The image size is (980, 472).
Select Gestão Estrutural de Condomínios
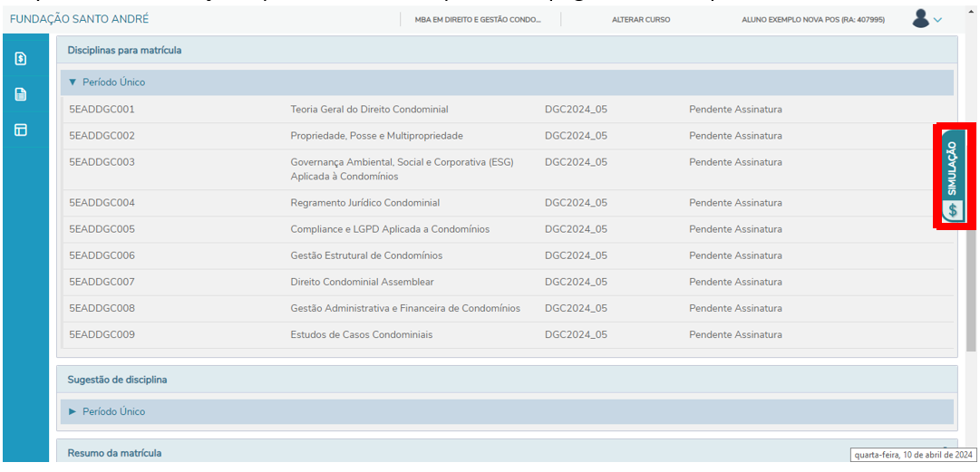coord(366,255)
